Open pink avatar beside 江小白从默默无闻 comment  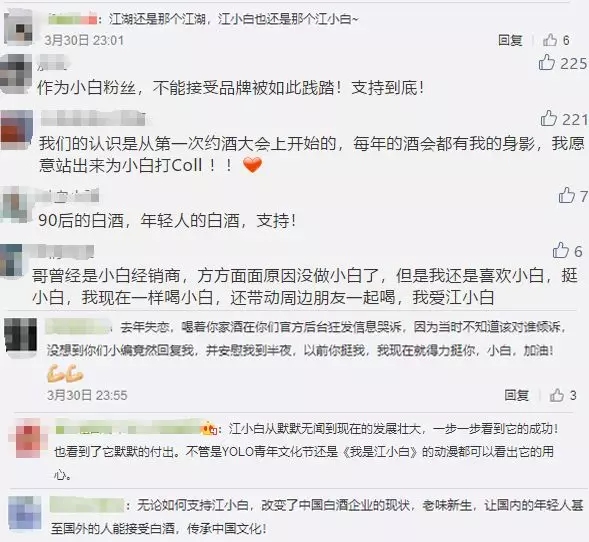click(29, 439)
